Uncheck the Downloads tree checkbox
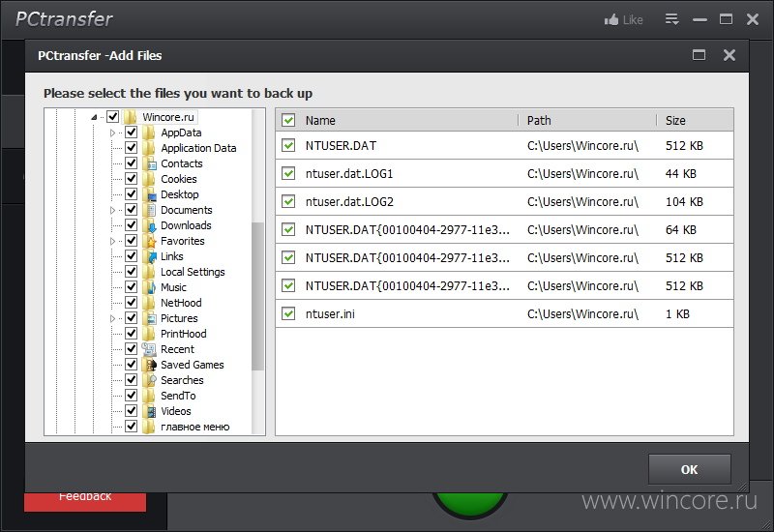The height and width of the screenshot is (532, 774). coord(131,225)
